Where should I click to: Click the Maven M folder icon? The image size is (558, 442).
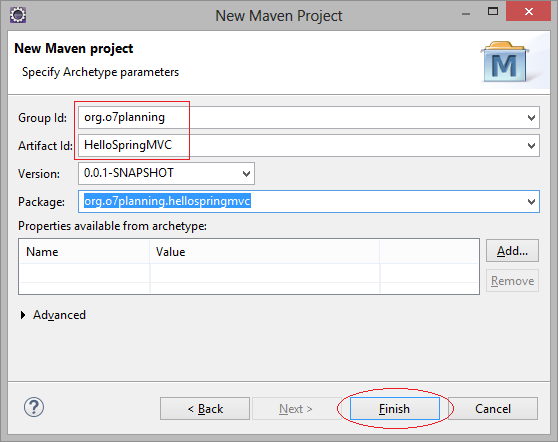pyautogui.click(x=505, y=62)
